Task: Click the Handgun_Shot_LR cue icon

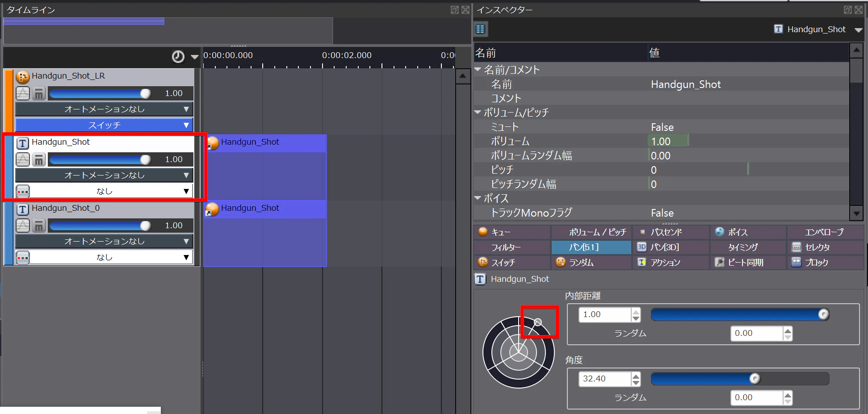Action: click(22, 77)
